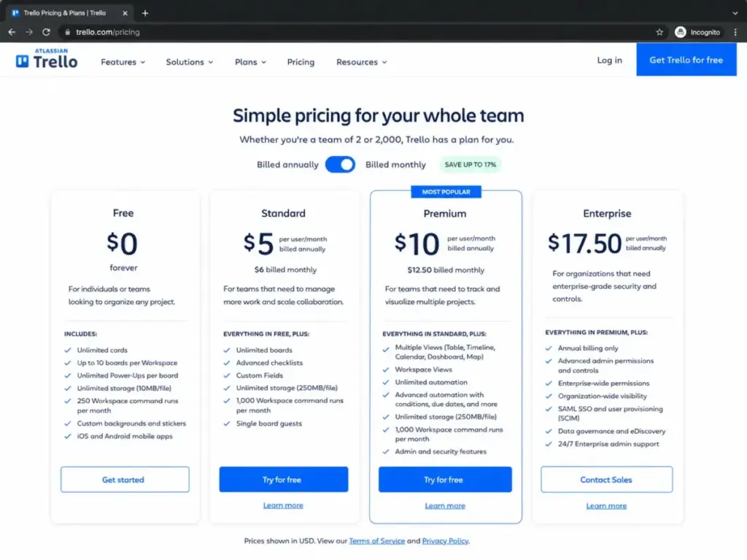Click the $5 Standard price
The height and width of the screenshot is (560, 747).
click(258, 244)
